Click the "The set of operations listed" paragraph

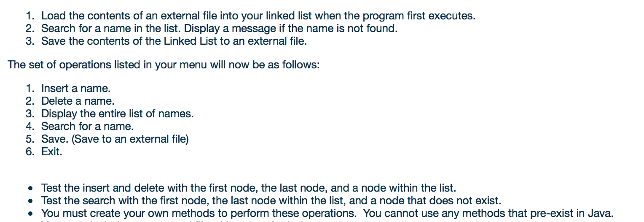[164, 65]
